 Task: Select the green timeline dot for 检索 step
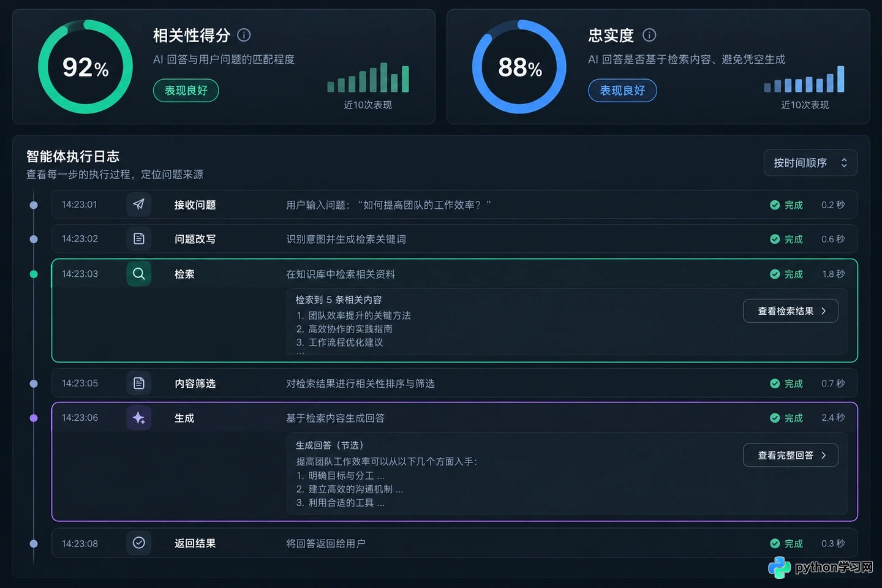[34, 274]
